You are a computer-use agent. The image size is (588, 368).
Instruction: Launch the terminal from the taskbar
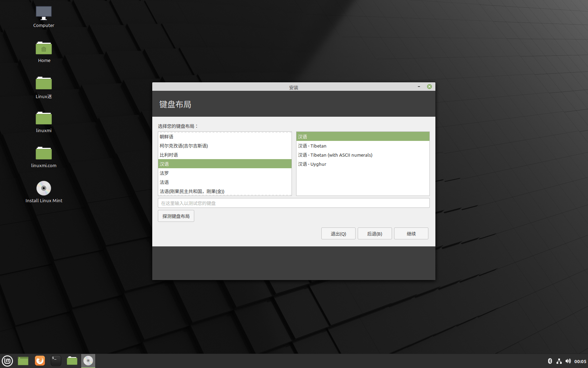point(56,361)
